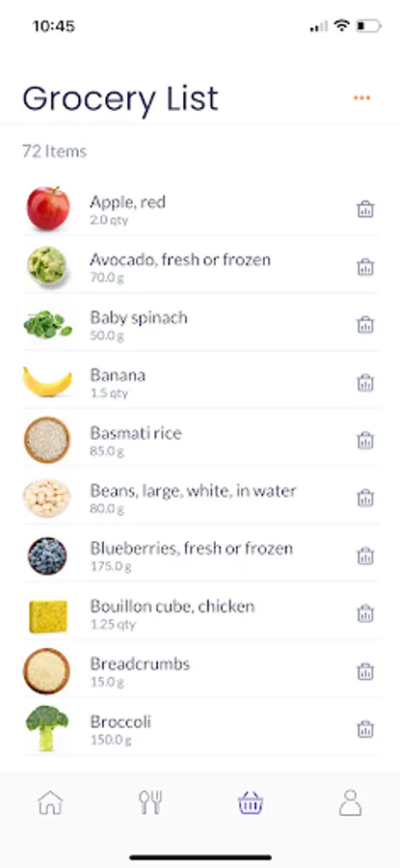
Task: Remove Avocado with its trash icon
Action: [x=365, y=267]
